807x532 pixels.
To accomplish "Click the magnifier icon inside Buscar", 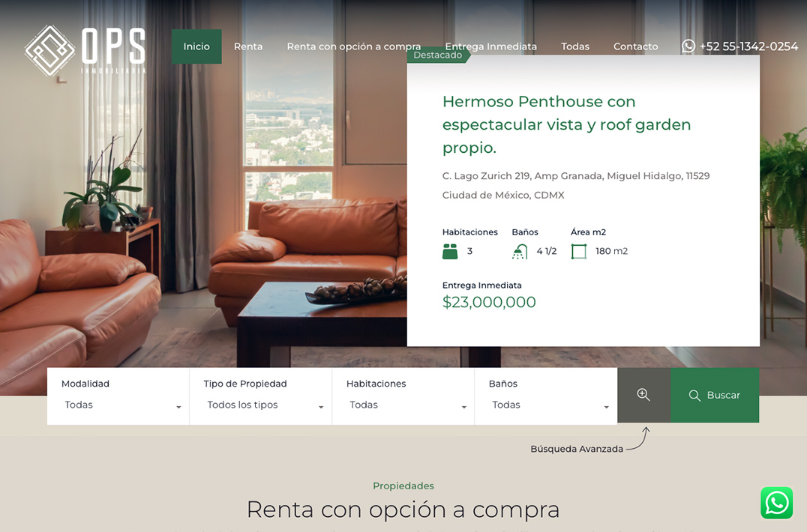I will click(694, 396).
